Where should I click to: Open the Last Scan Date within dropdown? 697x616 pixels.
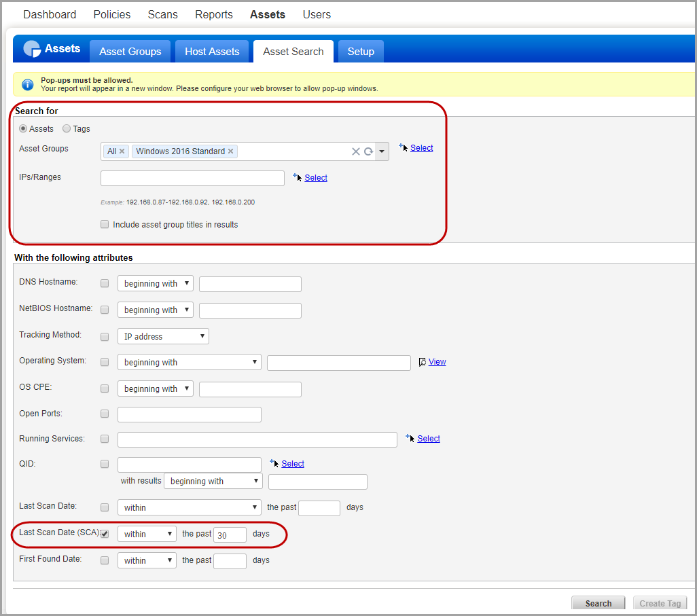point(189,507)
